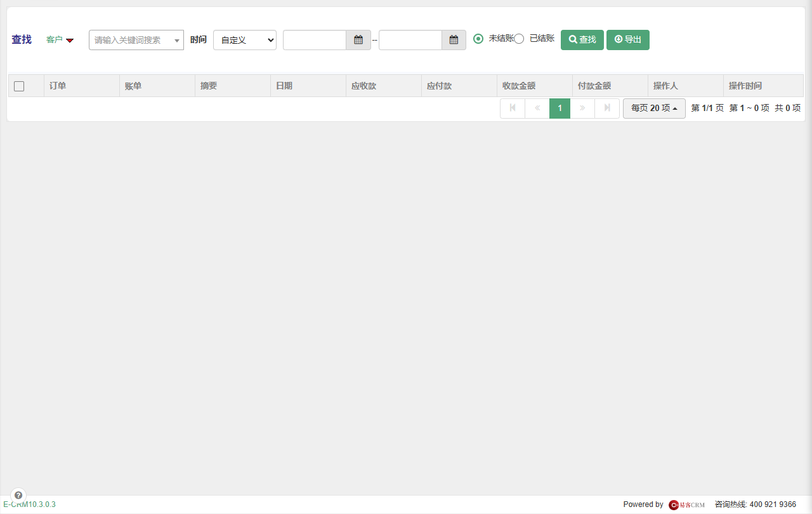Go to the last page arrow
The height and width of the screenshot is (514, 812).
607,109
